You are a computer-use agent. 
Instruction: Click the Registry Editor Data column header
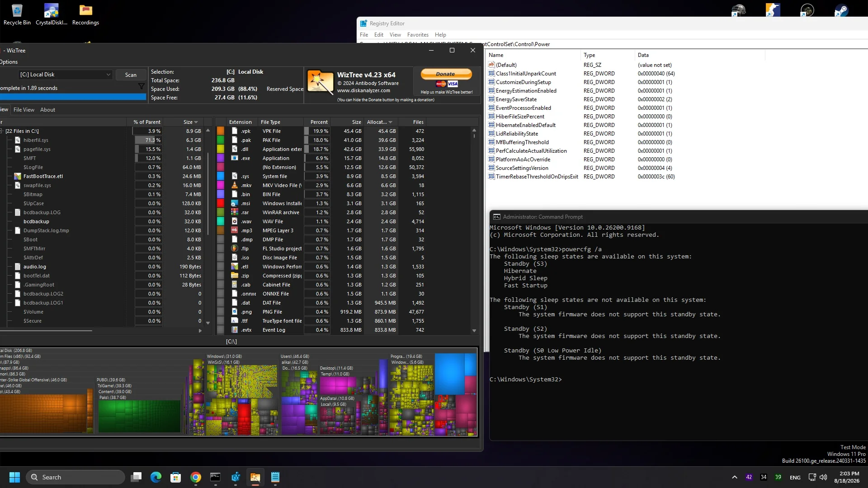[699, 55]
